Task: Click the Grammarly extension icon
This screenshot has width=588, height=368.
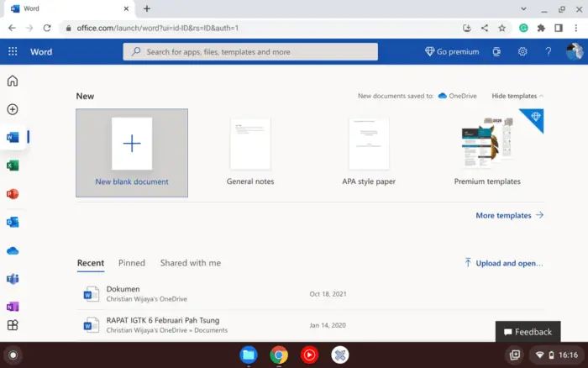Action: point(523,28)
